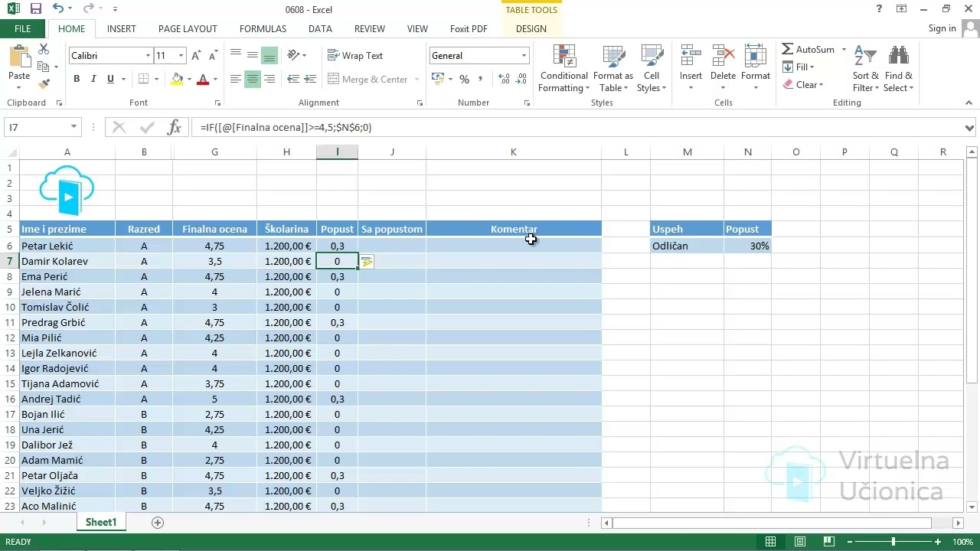
Task: Select the Sheet1 worksheet tab
Action: click(x=101, y=523)
